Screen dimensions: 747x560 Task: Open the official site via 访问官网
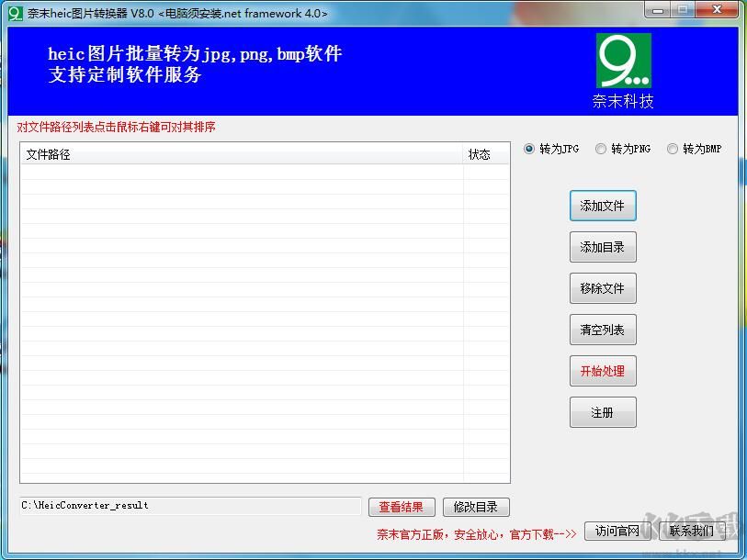click(x=617, y=531)
